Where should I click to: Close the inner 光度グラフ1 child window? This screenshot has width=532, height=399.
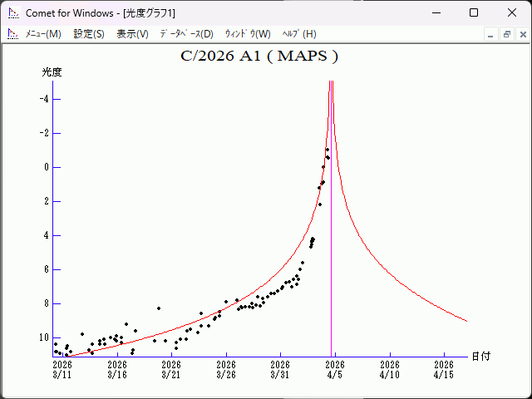pyautogui.click(x=521, y=34)
